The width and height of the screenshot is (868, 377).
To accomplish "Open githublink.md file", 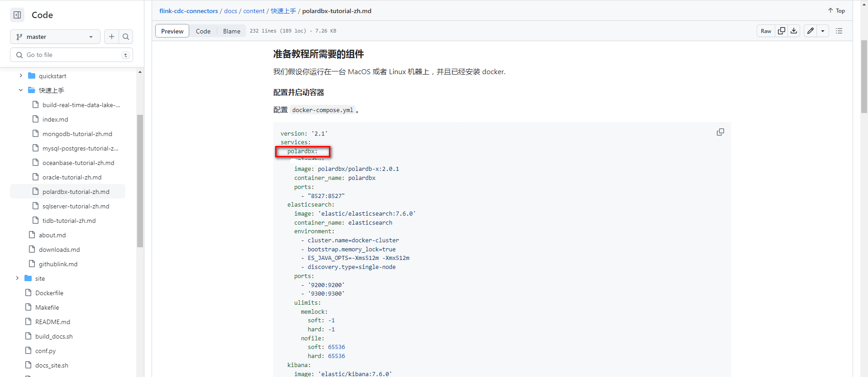I will pos(58,264).
